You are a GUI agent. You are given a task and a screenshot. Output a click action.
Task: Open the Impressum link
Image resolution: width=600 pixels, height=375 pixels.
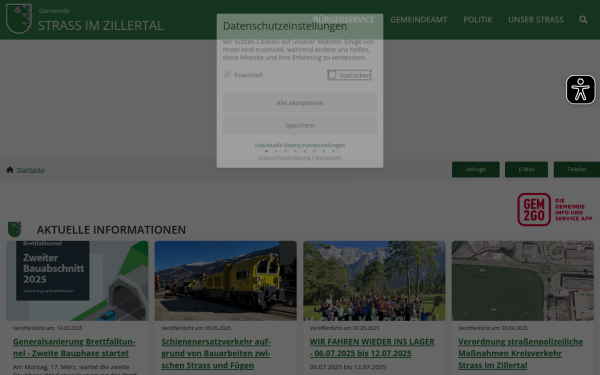pos(328,158)
